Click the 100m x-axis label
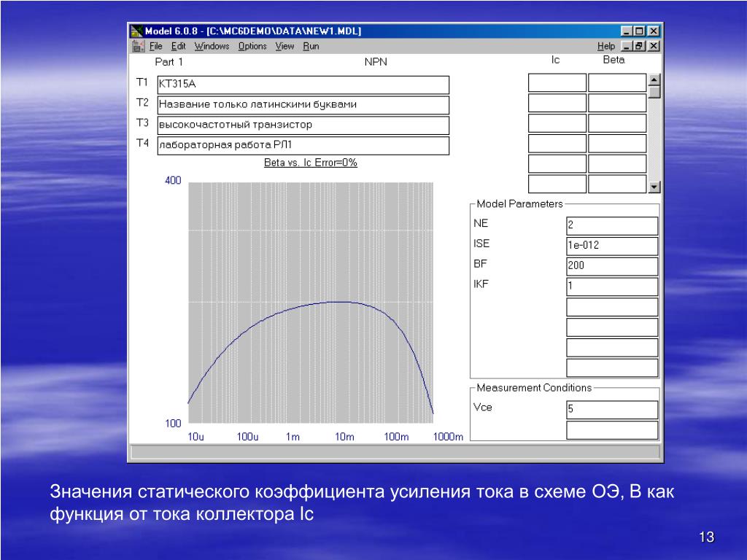 396,437
